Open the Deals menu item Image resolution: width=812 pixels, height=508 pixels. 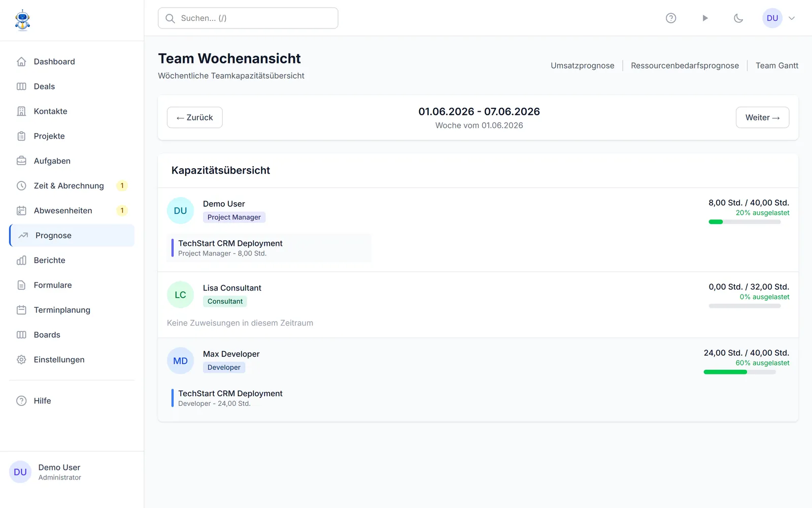click(x=72, y=86)
